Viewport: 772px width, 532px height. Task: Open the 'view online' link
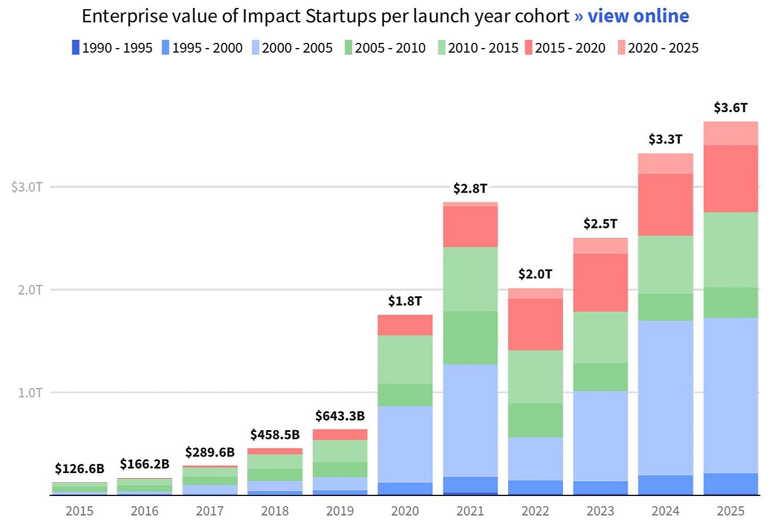pyautogui.click(x=631, y=16)
